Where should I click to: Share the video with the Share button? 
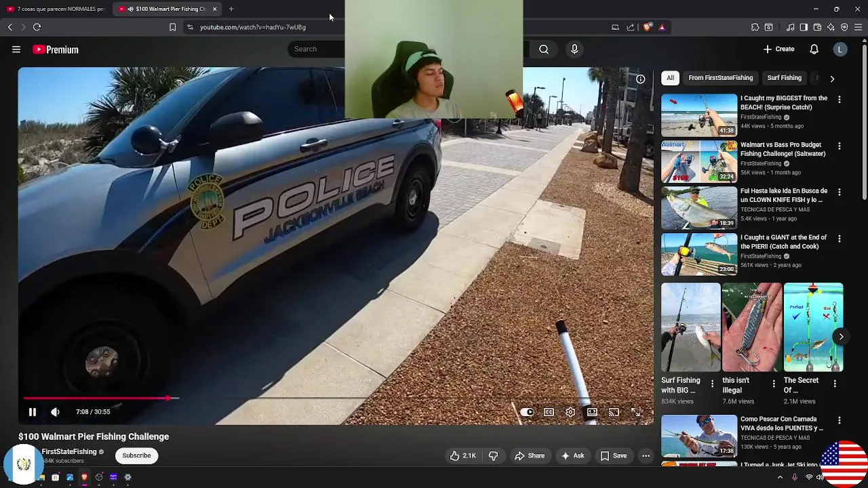(x=530, y=455)
